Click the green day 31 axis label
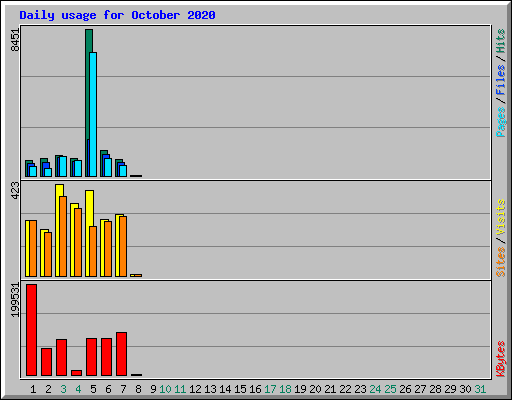The height and width of the screenshot is (400, 512). pos(480,389)
